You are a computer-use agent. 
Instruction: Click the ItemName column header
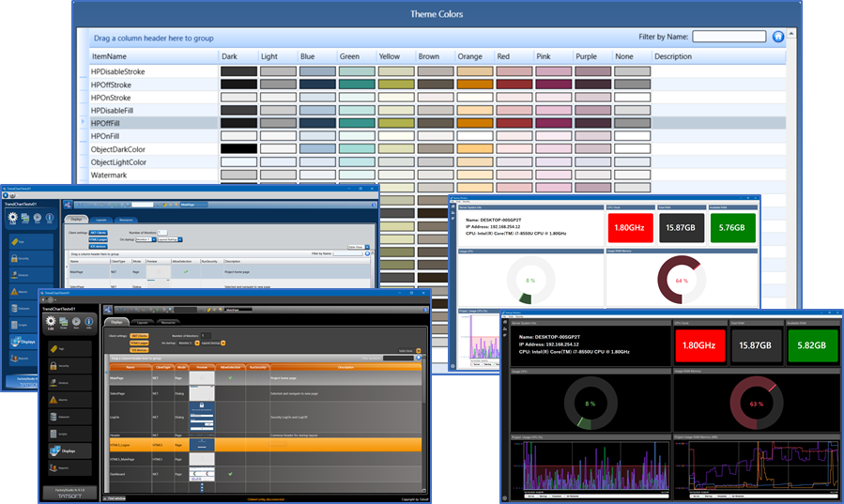coord(109,56)
